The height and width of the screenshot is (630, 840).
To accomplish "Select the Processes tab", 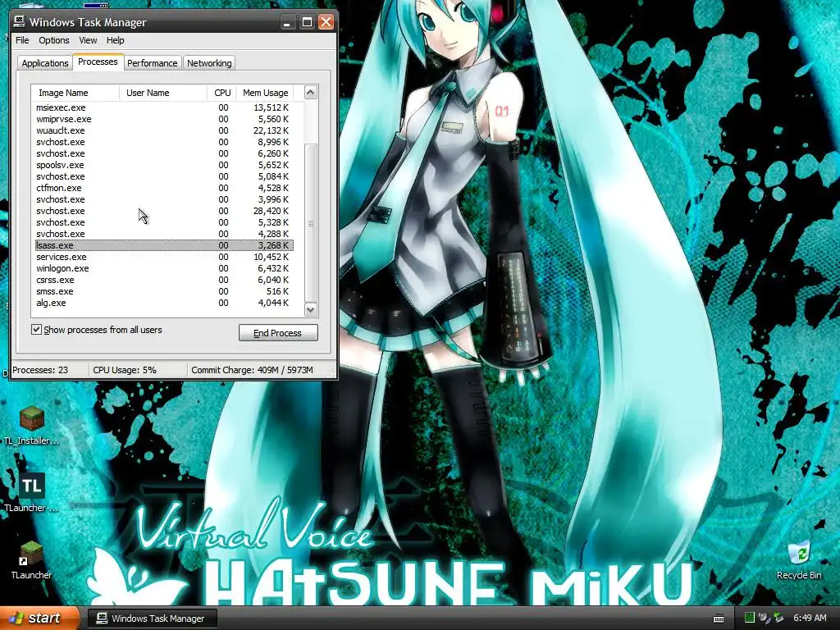I will (98, 62).
